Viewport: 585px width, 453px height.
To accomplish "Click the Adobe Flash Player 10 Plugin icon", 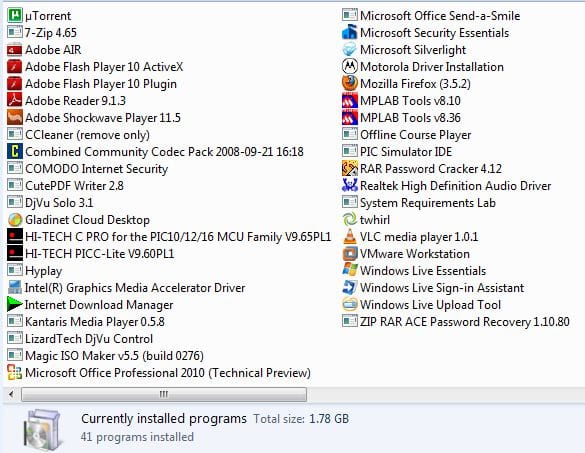I will point(15,84).
